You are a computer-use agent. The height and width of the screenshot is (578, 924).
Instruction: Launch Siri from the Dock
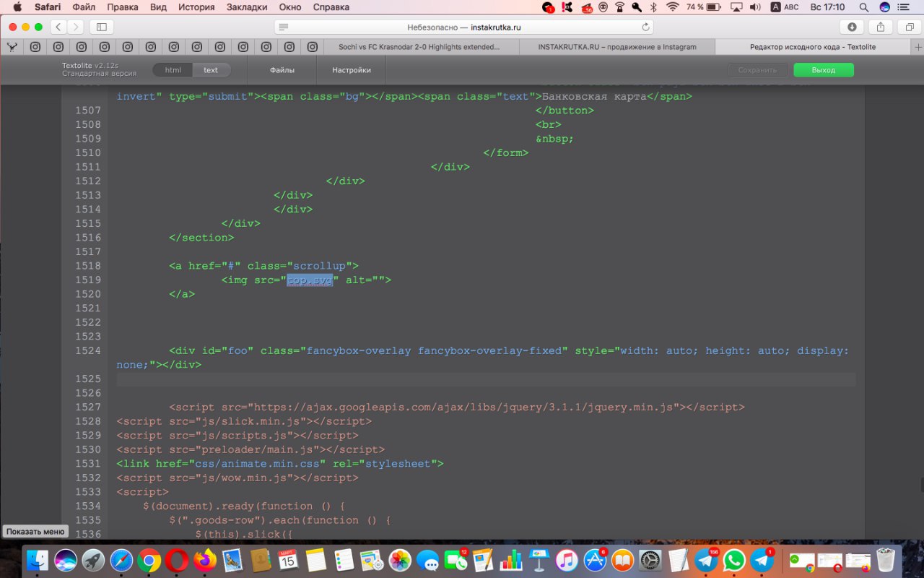tap(65, 560)
